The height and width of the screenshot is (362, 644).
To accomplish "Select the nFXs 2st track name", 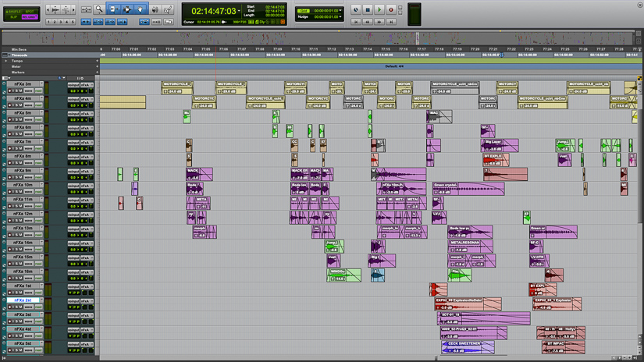I will click(22, 300).
